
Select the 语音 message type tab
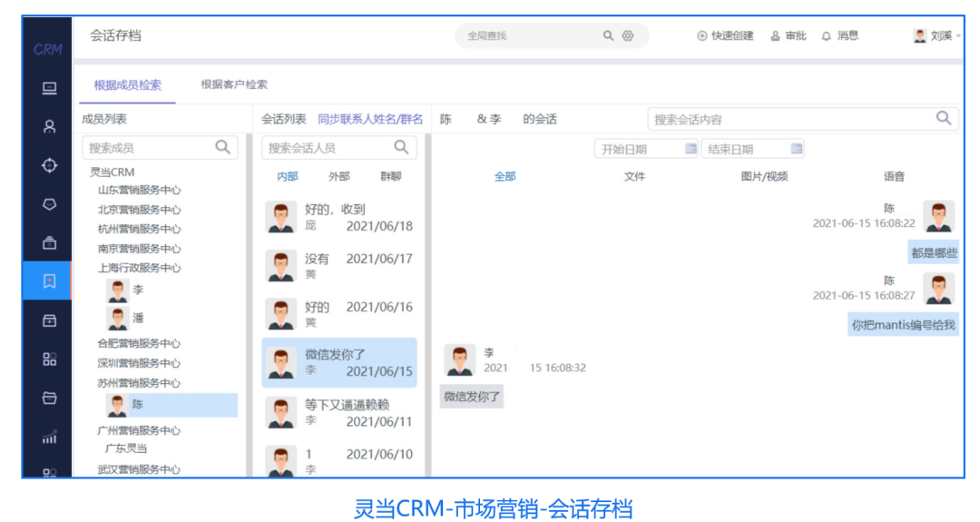click(894, 177)
